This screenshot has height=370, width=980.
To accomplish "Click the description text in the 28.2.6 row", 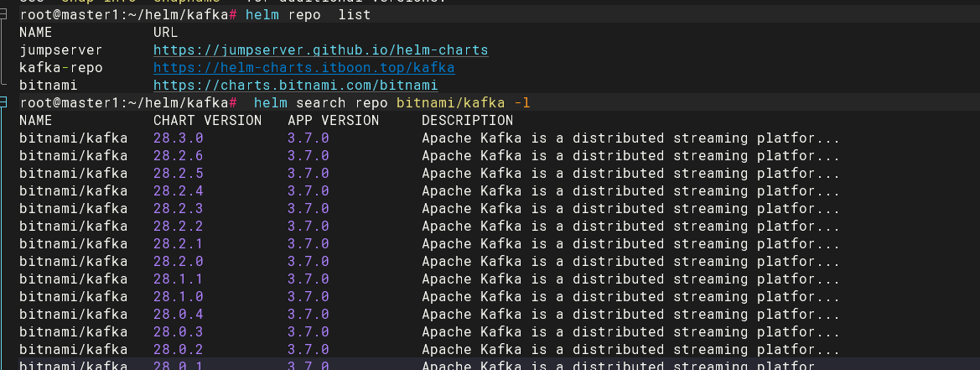I will (630, 155).
